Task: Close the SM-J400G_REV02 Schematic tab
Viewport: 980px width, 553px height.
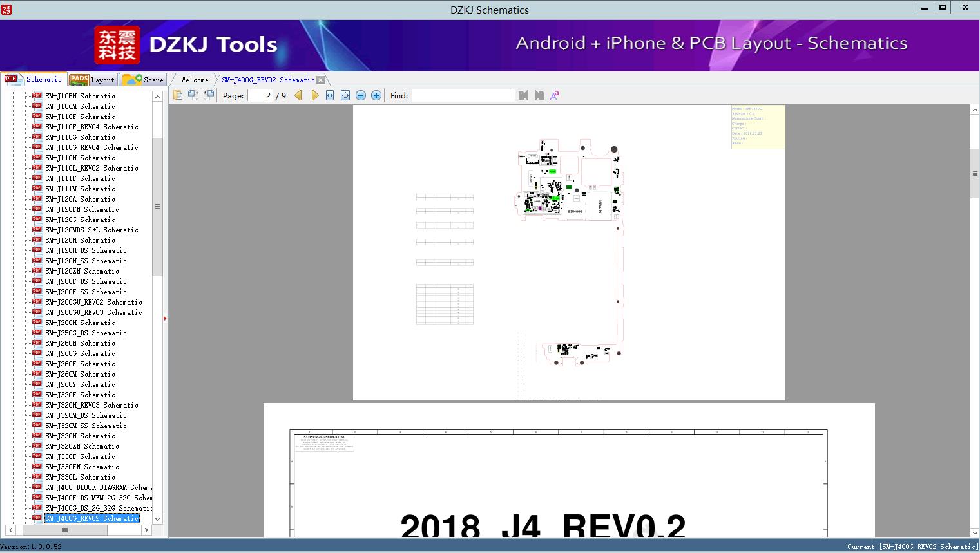Action: tap(321, 80)
